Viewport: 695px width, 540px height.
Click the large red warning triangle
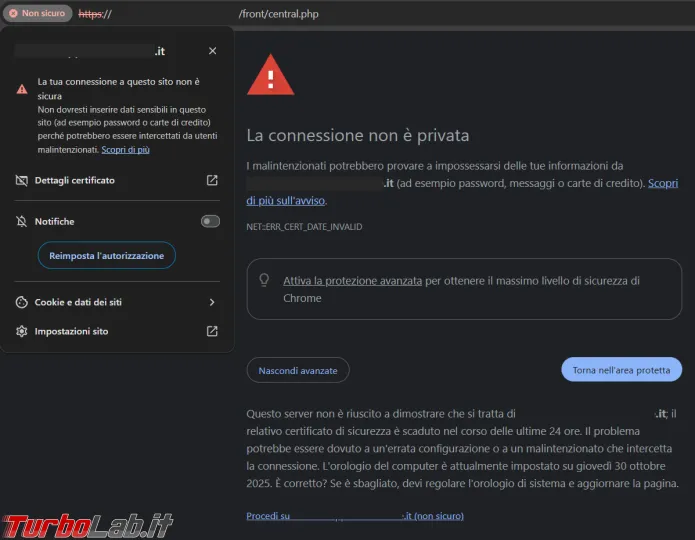coord(270,75)
